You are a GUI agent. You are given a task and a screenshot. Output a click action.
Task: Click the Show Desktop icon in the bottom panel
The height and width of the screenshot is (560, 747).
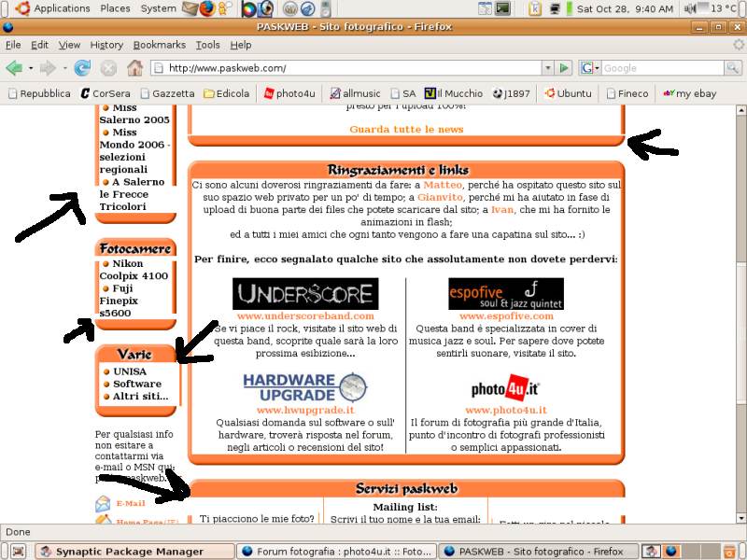(x=18, y=551)
